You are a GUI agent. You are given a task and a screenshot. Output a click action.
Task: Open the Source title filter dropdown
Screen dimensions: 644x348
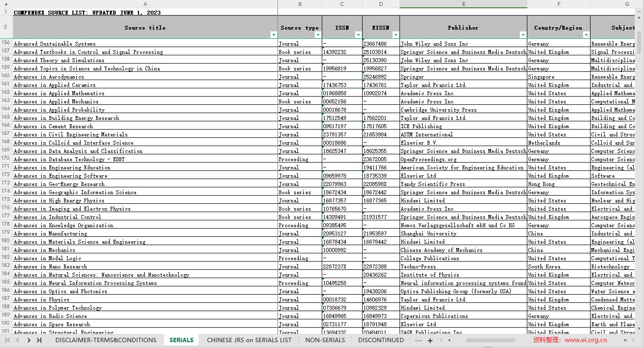274,35
